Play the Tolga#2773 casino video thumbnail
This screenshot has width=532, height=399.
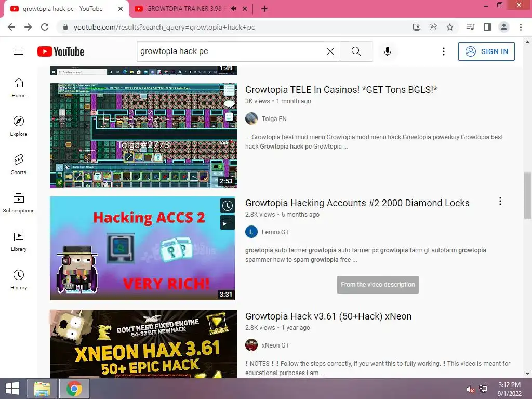(x=143, y=136)
